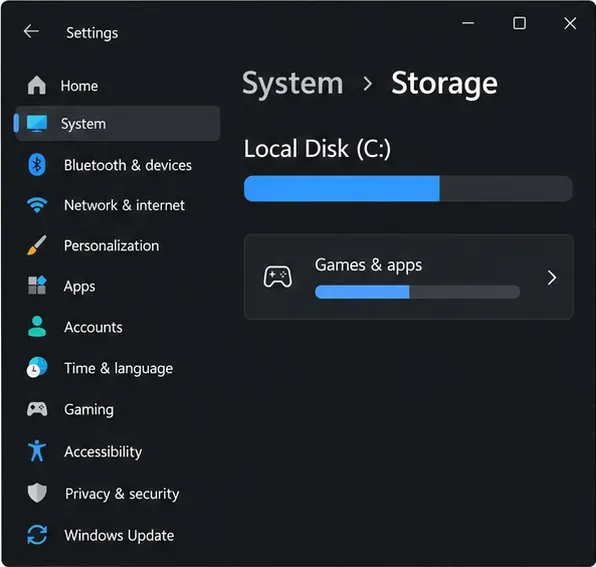Open Gaming settings
The height and width of the screenshot is (567, 596).
click(117, 409)
